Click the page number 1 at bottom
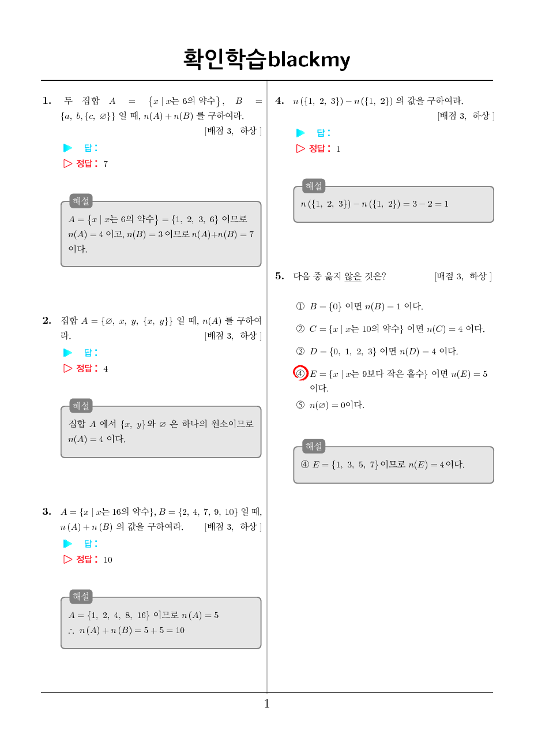Screen dimensions: 534x756 click(x=267, y=703)
